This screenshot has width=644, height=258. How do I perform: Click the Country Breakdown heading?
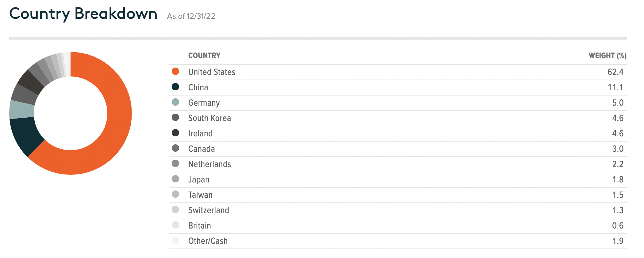click(83, 14)
